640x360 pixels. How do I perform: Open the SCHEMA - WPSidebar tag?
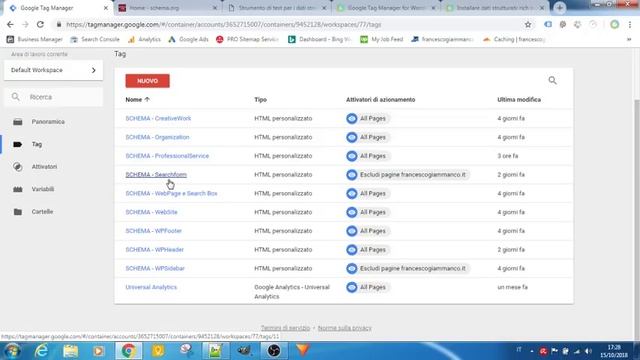pyautogui.click(x=155, y=269)
